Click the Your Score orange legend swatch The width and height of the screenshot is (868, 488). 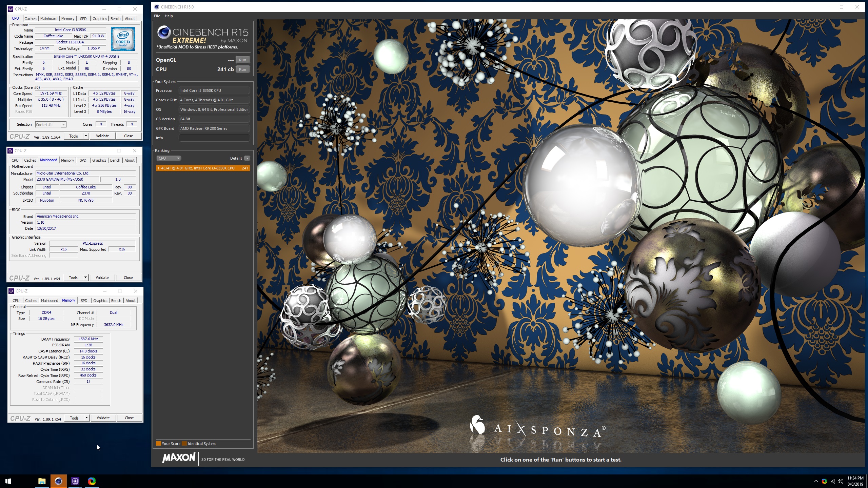pyautogui.click(x=158, y=444)
